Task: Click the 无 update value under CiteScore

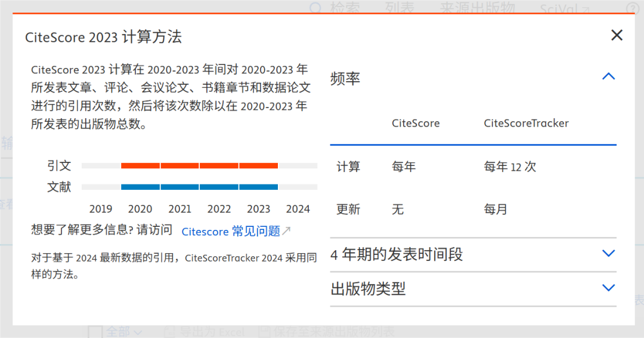Action: coord(398,209)
